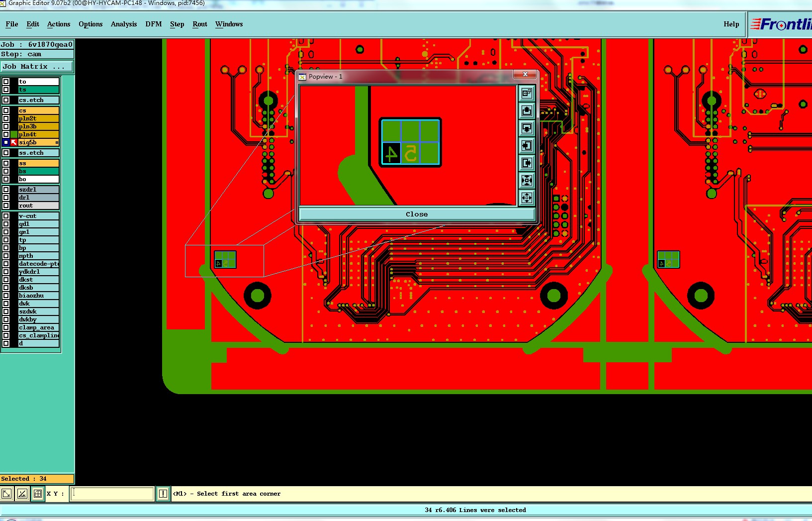Open the Edit menu

point(33,24)
